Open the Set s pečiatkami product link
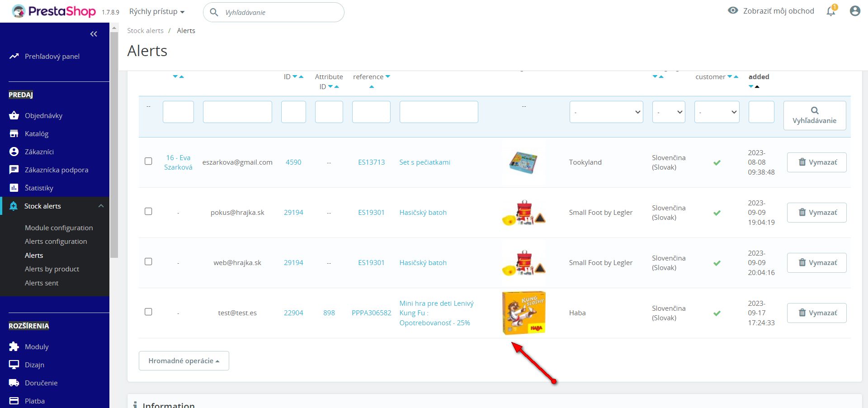This screenshot has height=408, width=868. (x=425, y=162)
